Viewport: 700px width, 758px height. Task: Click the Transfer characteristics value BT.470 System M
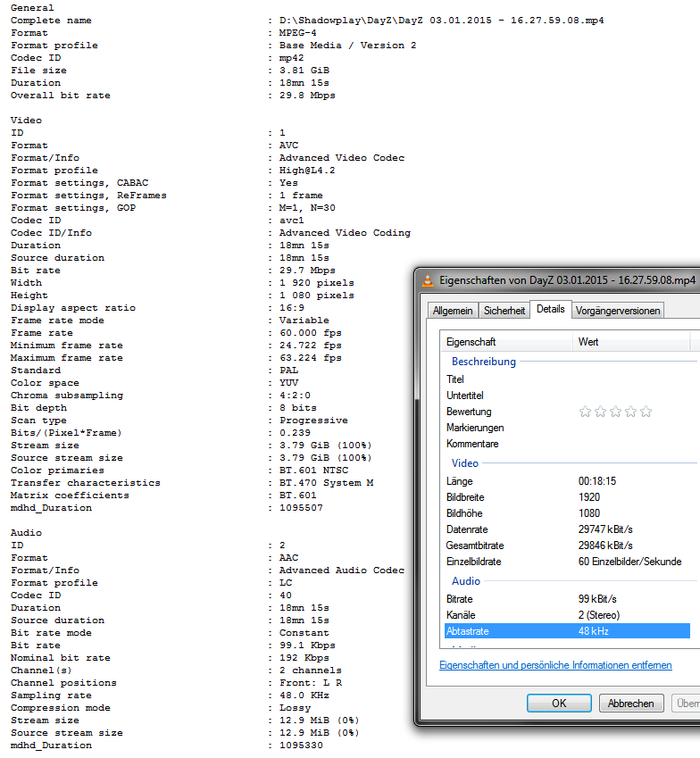point(326,482)
